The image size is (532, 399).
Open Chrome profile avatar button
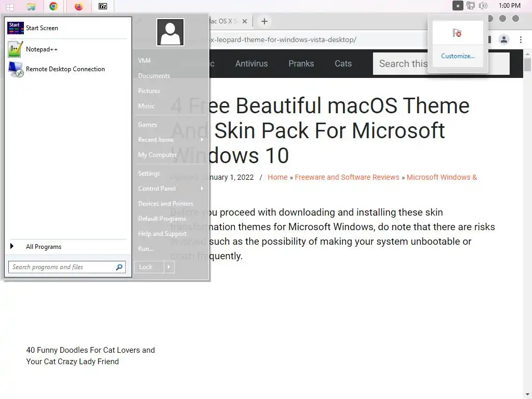(x=504, y=39)
